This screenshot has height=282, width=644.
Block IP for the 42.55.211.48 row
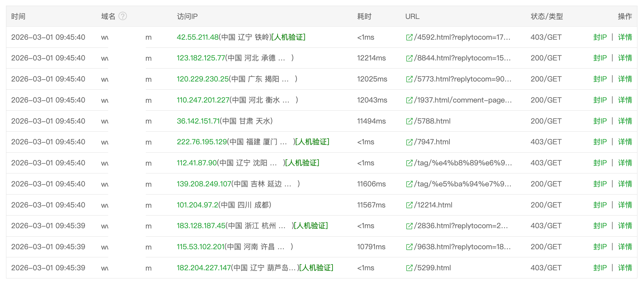(x=600, y=37)
